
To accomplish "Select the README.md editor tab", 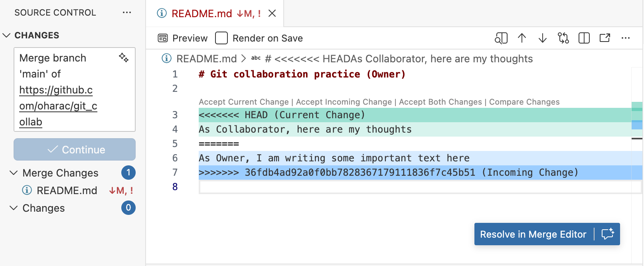I will click(x=201, y=14).
